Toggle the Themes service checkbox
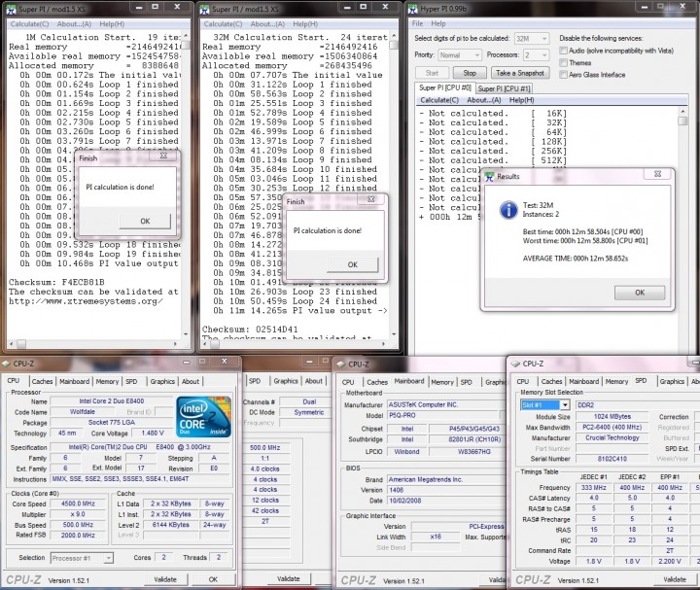Image resolution: width=700 pixels, height=590 pixels. point(563,62)
